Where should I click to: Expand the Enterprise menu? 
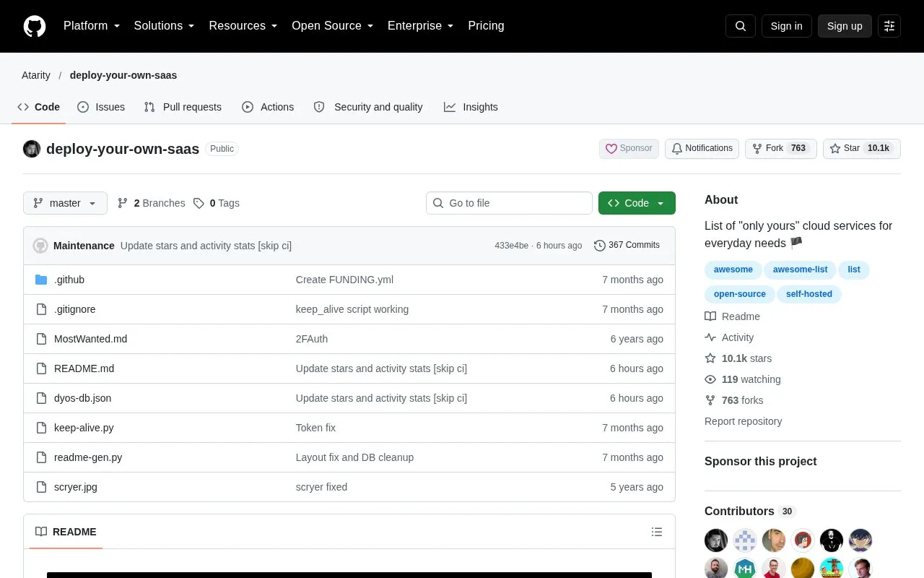pyautogui.click(x=421, y=26)
